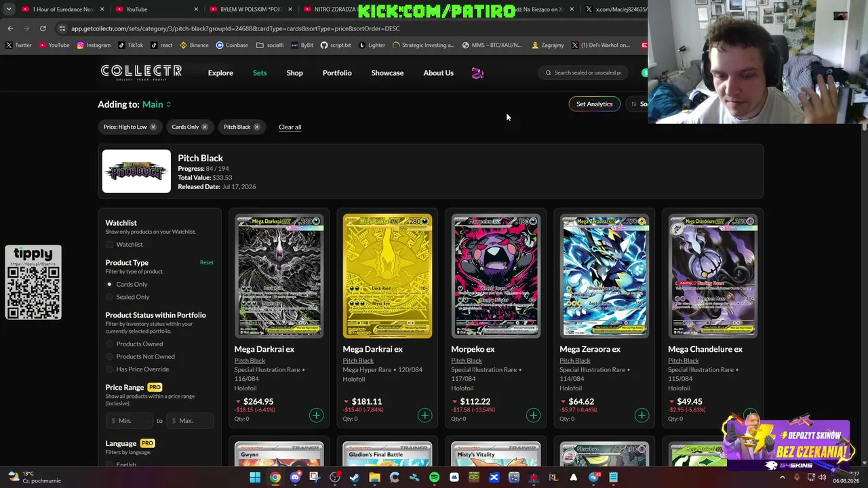Focus the Min price range field
This screenshot has width=868, height=488.
click(131, 421)
